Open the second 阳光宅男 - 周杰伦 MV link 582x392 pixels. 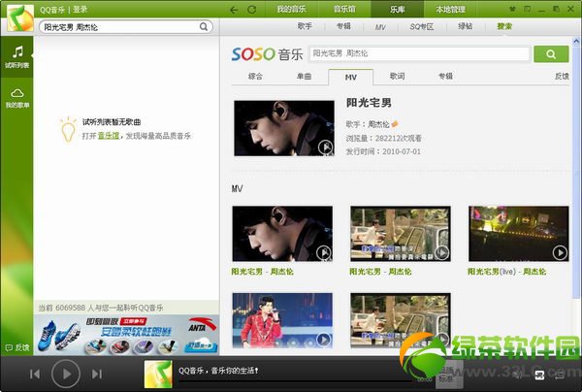pos(380,272)
